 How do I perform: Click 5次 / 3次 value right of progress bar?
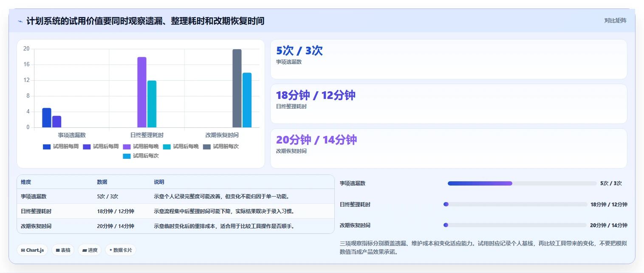click(611, 183)
